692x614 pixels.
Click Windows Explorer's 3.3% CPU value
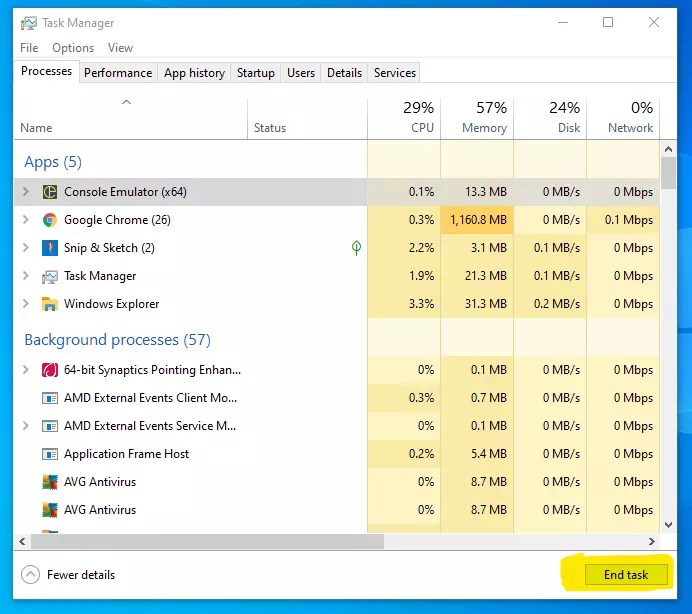click(421, 304)
